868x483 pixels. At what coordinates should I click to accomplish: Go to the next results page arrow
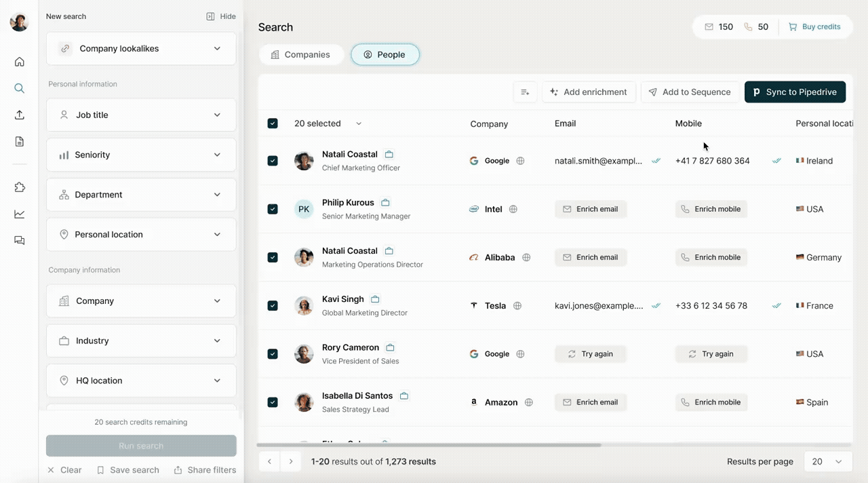tap(291, 461)
